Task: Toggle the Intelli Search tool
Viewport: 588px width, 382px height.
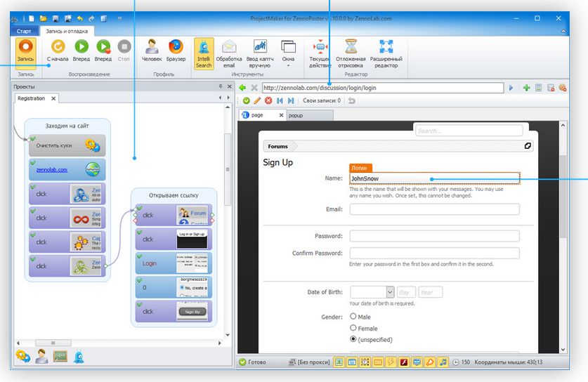Action: tap(204, 48)
